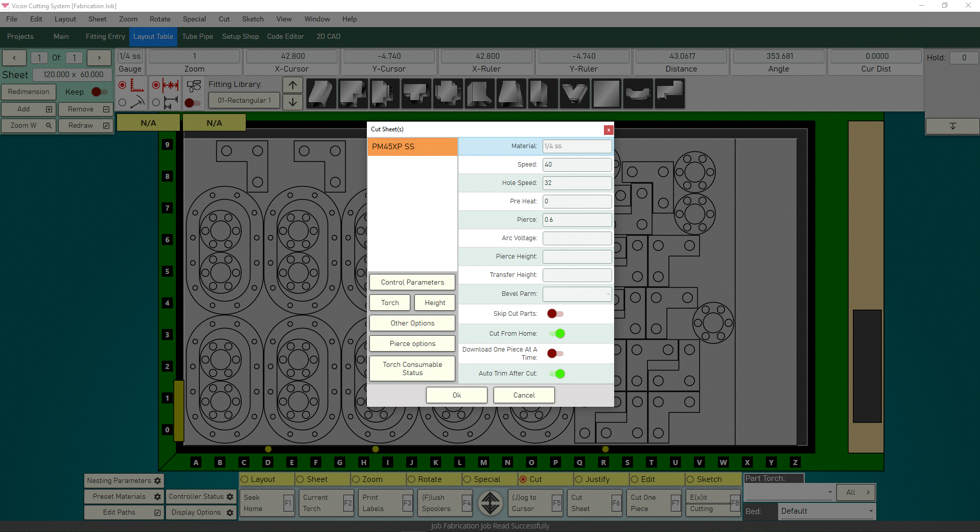Viewport: 980px width, 532px height.
Task: Open the Bed Default dropdown
Action: click(x=870, y=511)
